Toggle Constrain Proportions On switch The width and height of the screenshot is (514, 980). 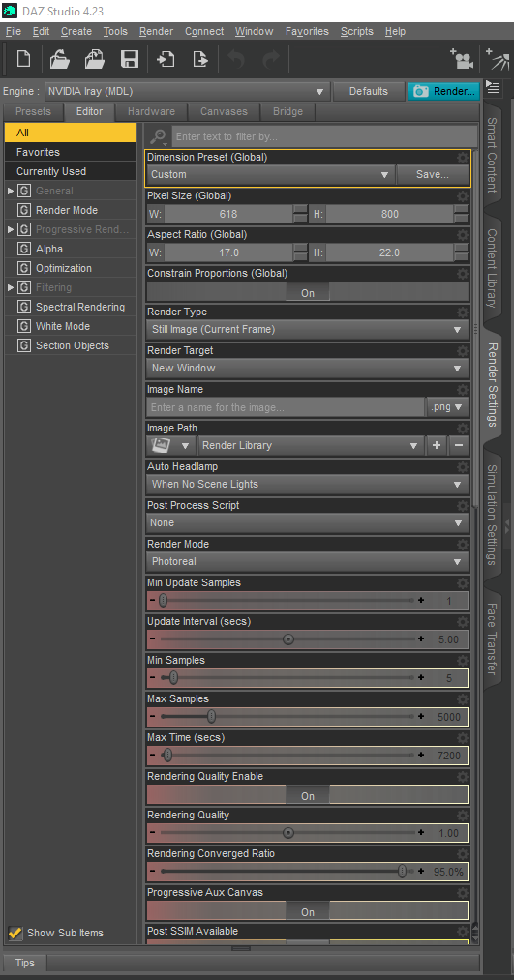pyautogui.click(x=307, y=292)
